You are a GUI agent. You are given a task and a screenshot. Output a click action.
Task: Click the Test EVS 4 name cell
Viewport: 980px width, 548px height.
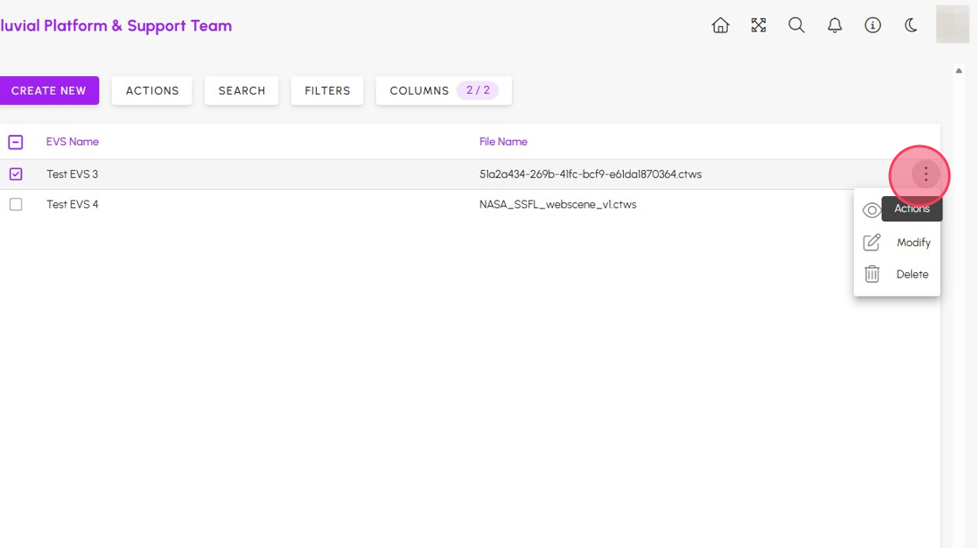[72, 204]
